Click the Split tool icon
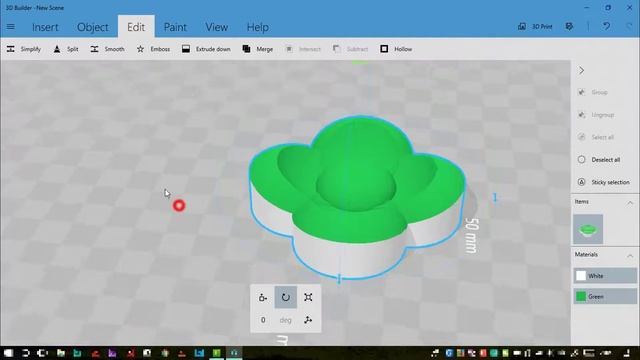This screenshot has height=360, width=640. tap(57, 49)
